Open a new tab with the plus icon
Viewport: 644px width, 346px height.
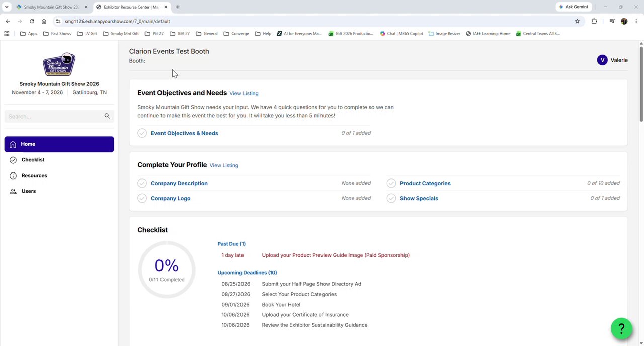(x=178, y=7)
